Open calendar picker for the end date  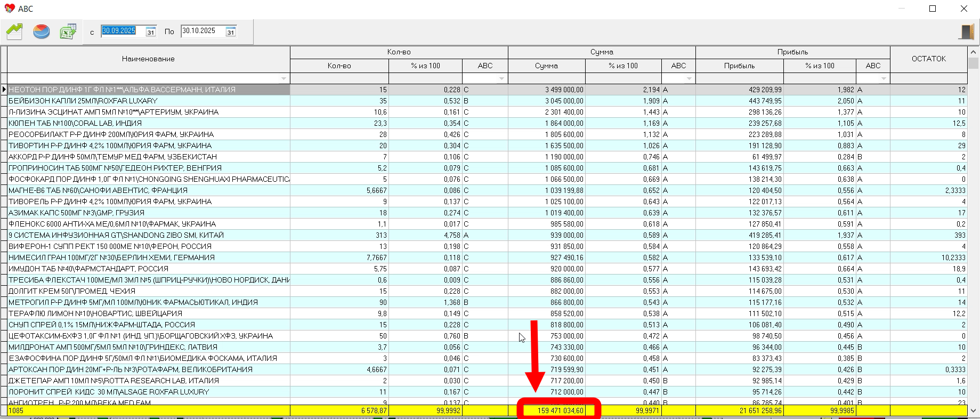pos(231,32)
